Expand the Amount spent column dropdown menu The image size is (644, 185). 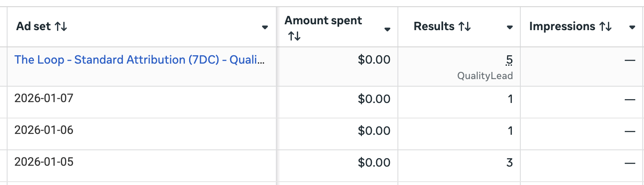pos(387,29)
